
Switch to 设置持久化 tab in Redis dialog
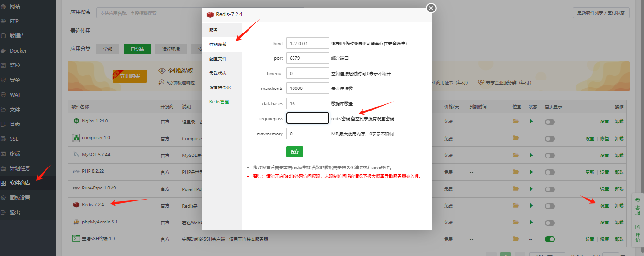(x=222, y=88)
